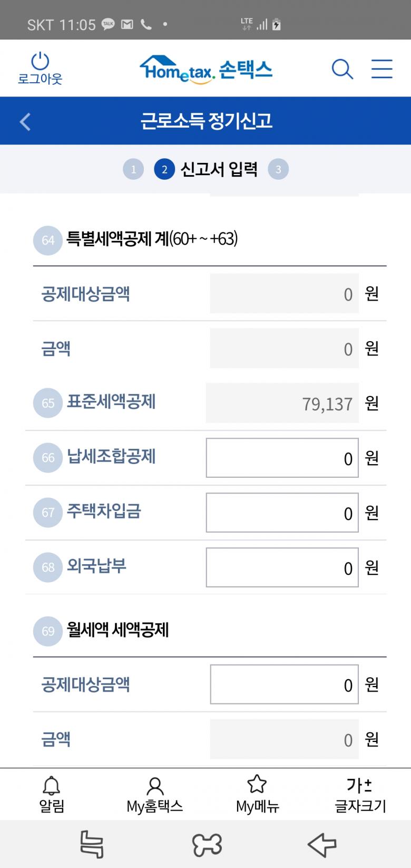Open search with magnifier icon

click(x=342, y=69)
